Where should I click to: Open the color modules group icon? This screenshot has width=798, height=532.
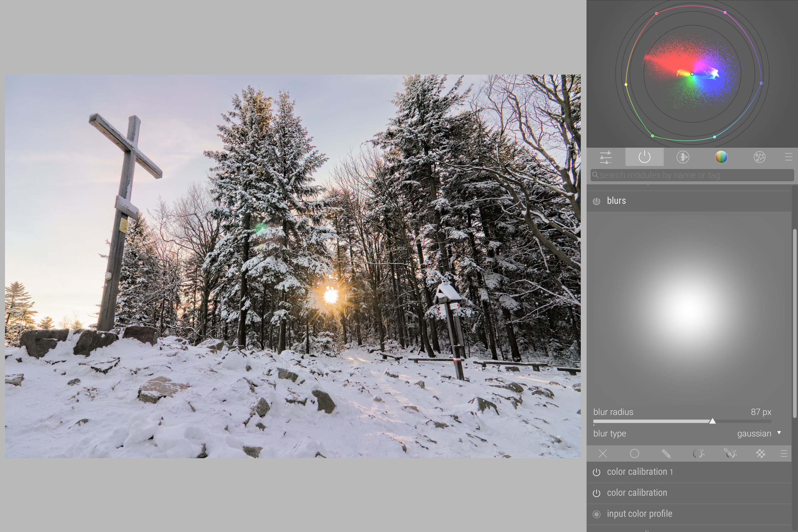point(721,157)
